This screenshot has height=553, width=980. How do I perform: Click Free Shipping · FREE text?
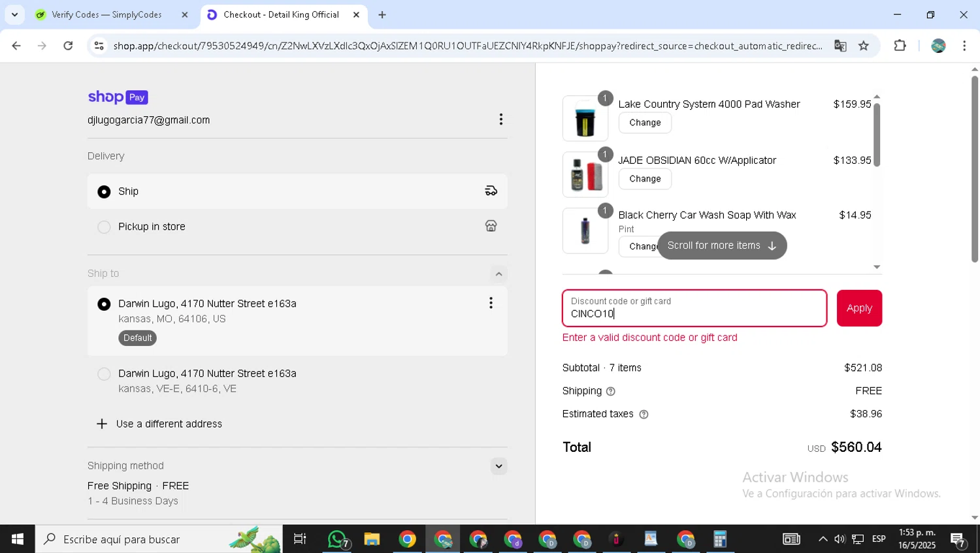(x=139, y=486)
